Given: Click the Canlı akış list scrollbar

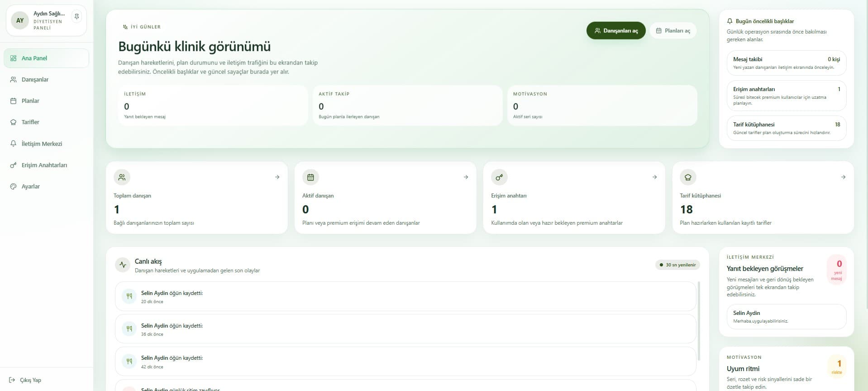Looking at the screenshot, I should coord(699,321).
